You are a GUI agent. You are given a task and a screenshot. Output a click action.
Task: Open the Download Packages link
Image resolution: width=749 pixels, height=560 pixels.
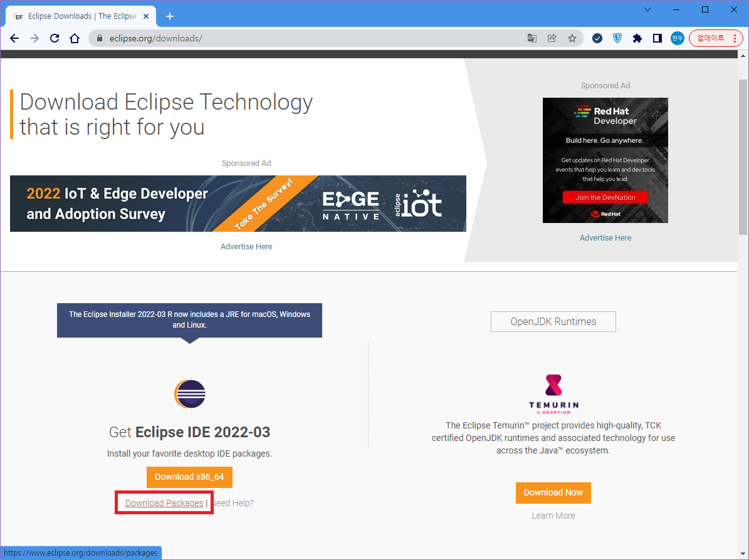[x=164, y=503]
